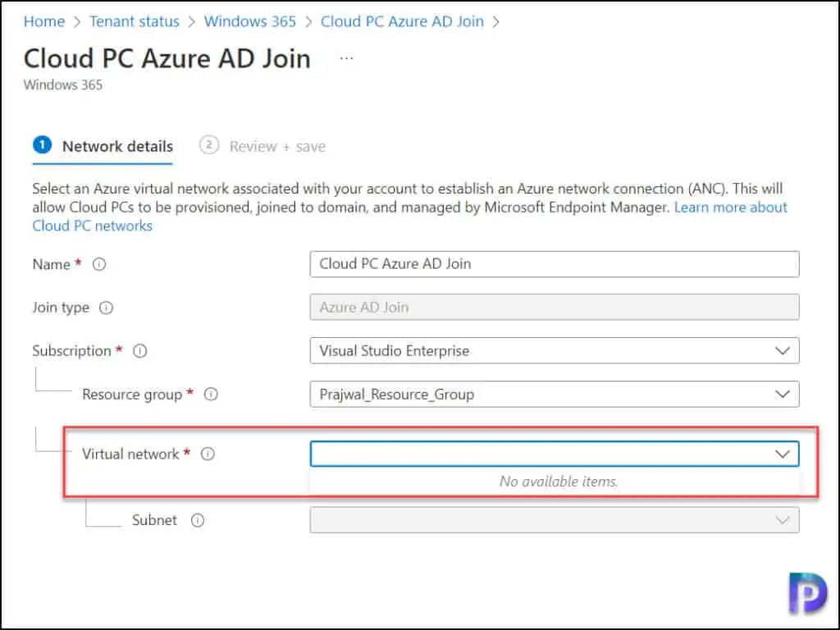This screenshot has height=630, width=840.
Task: Click the Name input field
Action: click(x=555, y=264)
